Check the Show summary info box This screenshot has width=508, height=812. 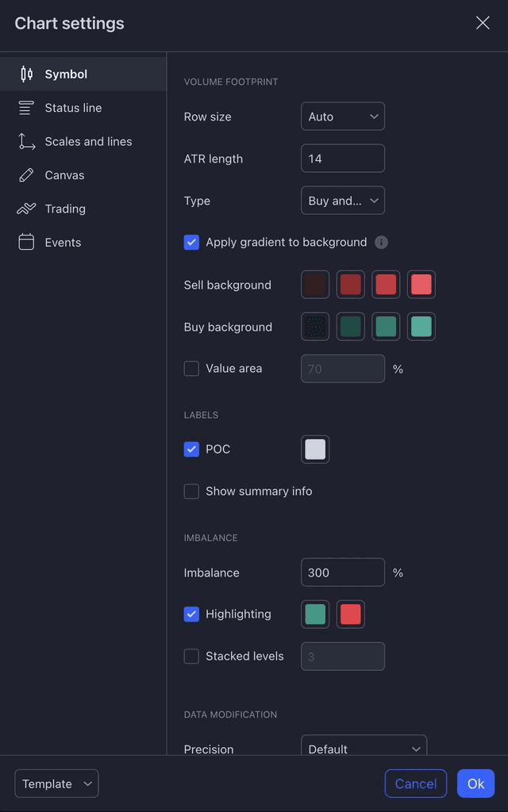[x=191, y=492]
